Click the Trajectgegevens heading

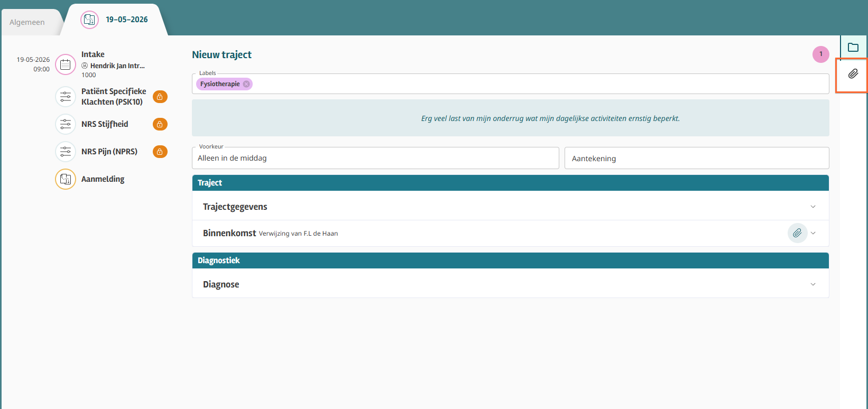235,207
